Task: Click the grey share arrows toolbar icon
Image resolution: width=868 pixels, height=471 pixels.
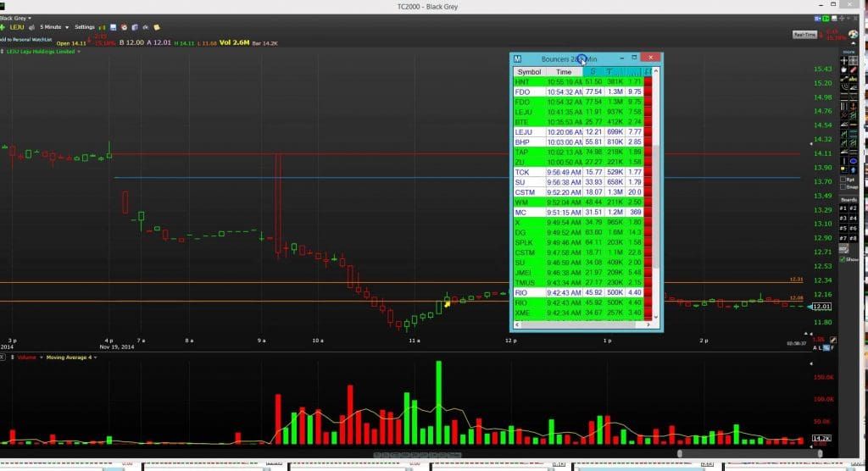Action: pyautogui.click(x=146, y=27)
